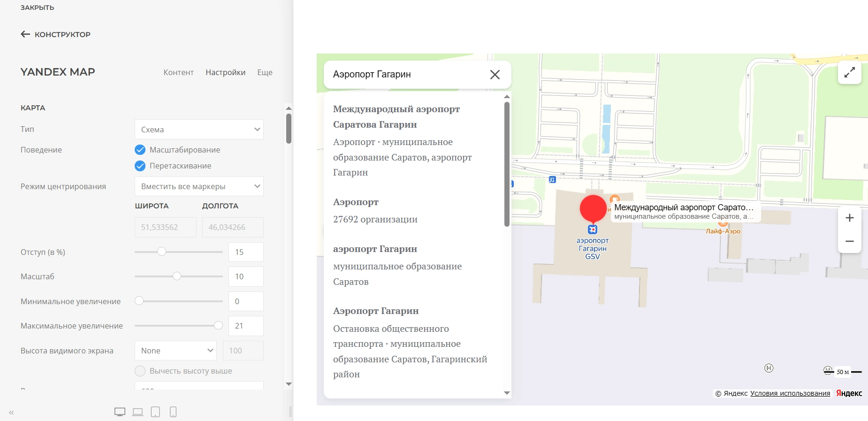Switch to the Контент tab
This screenshot has width=868, height=421.
coord(178,72)
